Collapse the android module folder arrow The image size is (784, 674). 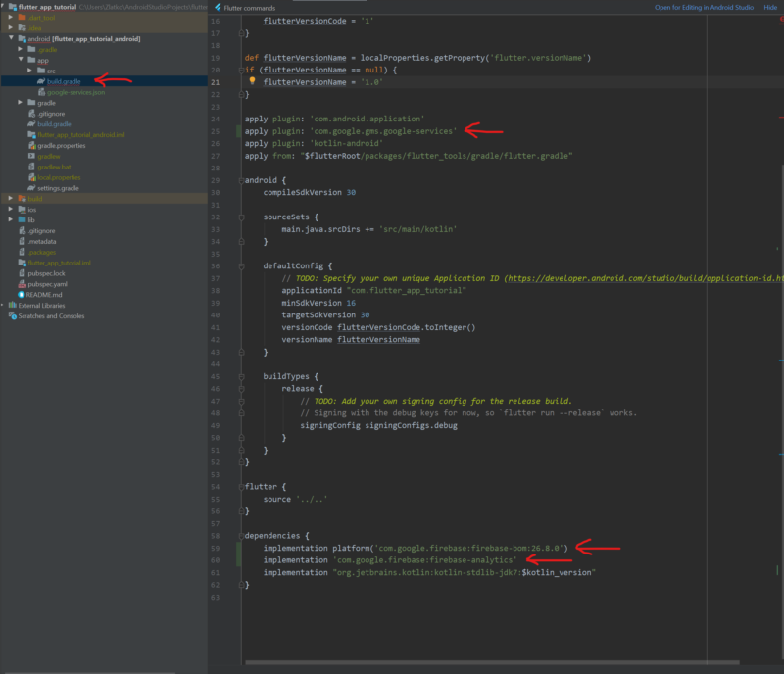coord(11,38)
